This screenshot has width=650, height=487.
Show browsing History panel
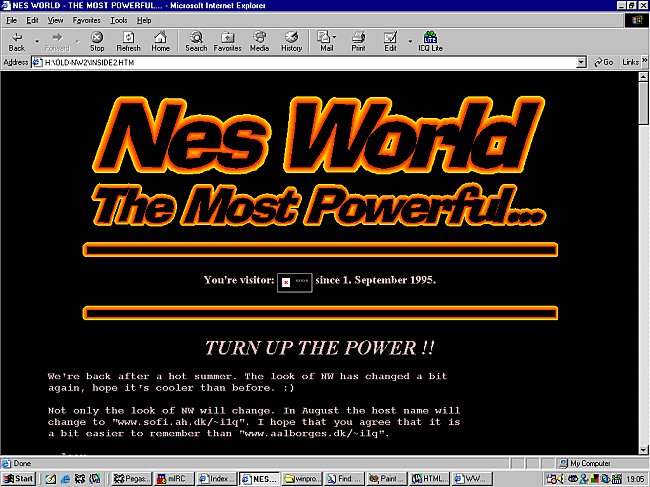[x=291, y=40]
